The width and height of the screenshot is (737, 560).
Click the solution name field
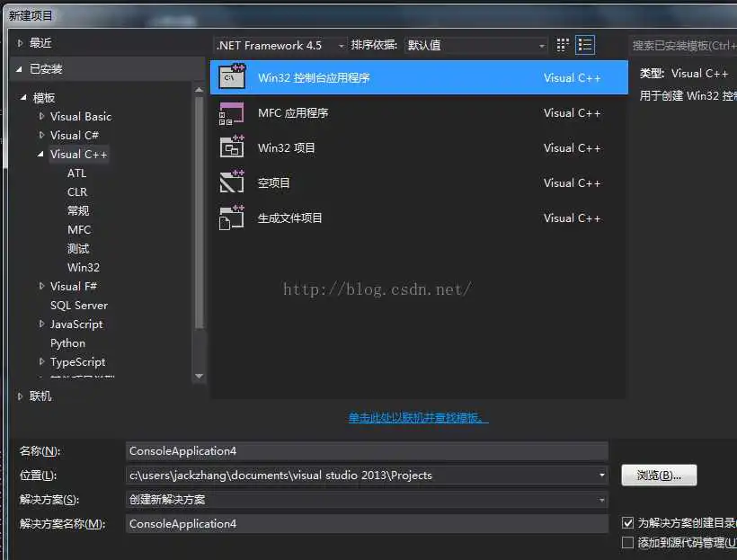pyautogui.click(x=367, y=524)
